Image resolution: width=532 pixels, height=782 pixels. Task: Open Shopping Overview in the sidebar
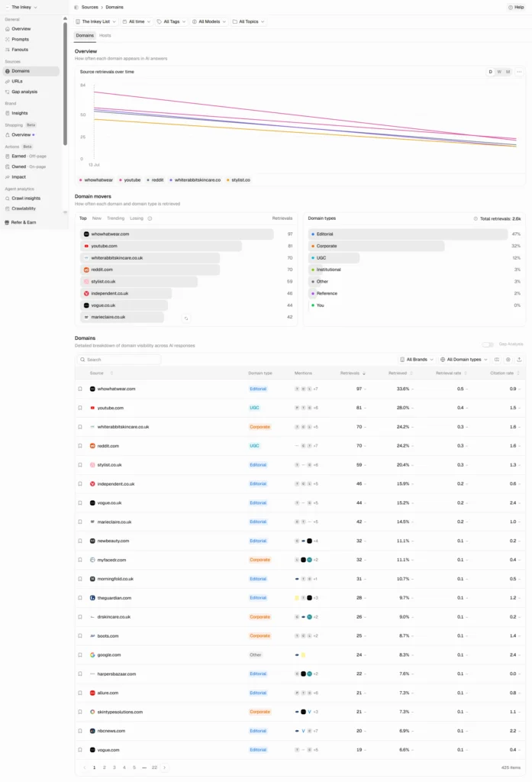(x=21, y=134)
